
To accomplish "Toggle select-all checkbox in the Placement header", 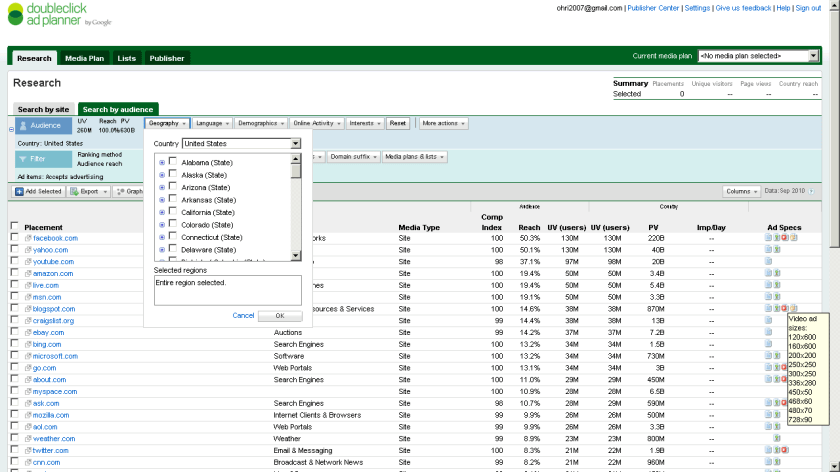I will click(x=14, y=227).
